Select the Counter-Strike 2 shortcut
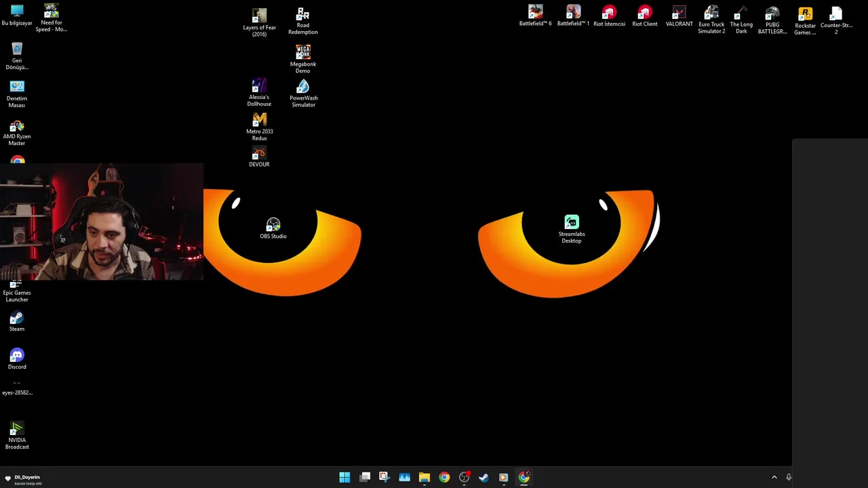This screenshot has width=868, height=488. pos(836,20)
